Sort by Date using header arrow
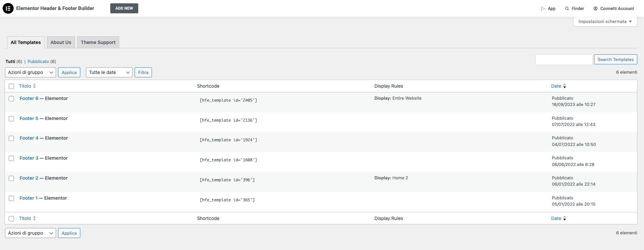Screen dimensions: 644x250 [564, 86]
